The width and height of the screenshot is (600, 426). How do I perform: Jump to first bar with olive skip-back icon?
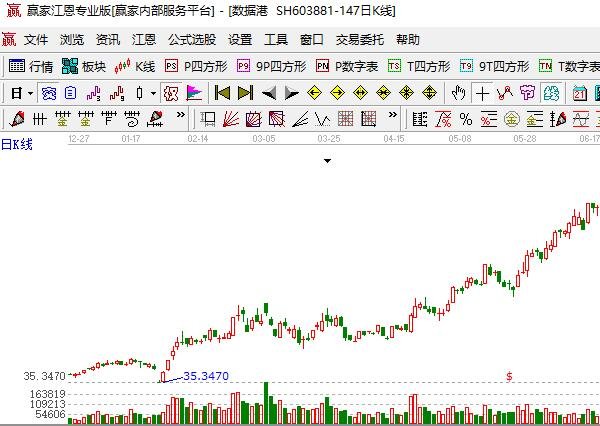tap(222, 93)
